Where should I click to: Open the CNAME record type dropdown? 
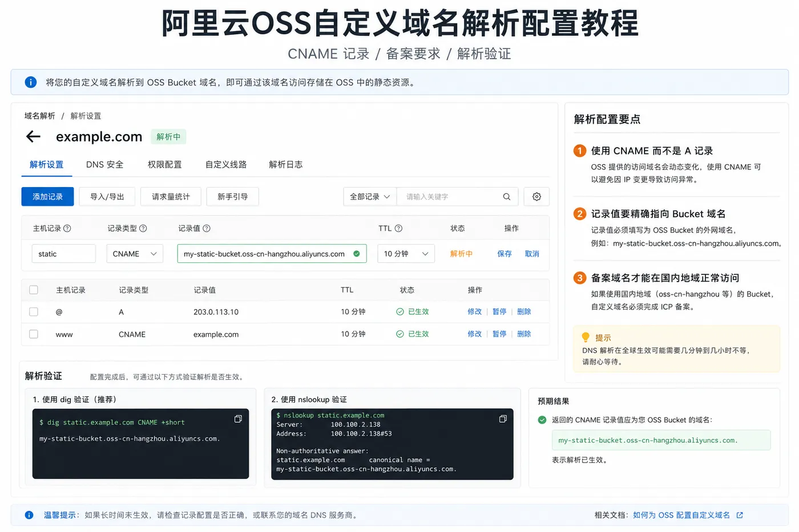135,254
